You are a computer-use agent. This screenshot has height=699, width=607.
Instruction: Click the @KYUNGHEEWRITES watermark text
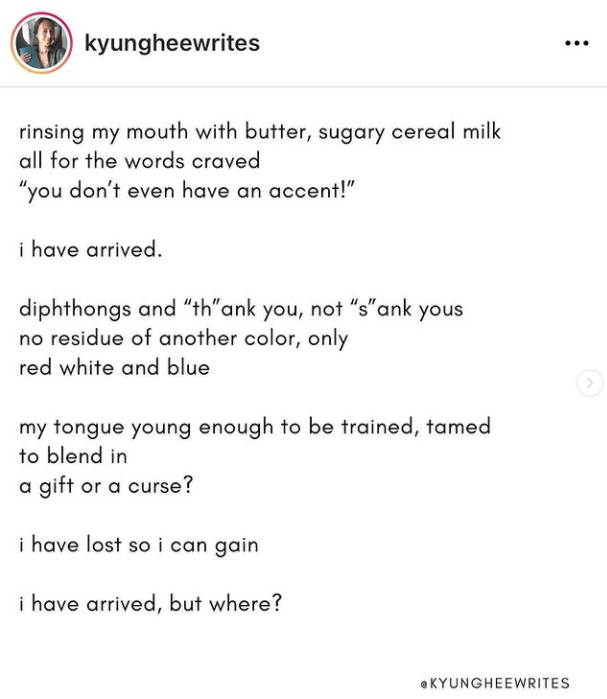pos(495,683)
